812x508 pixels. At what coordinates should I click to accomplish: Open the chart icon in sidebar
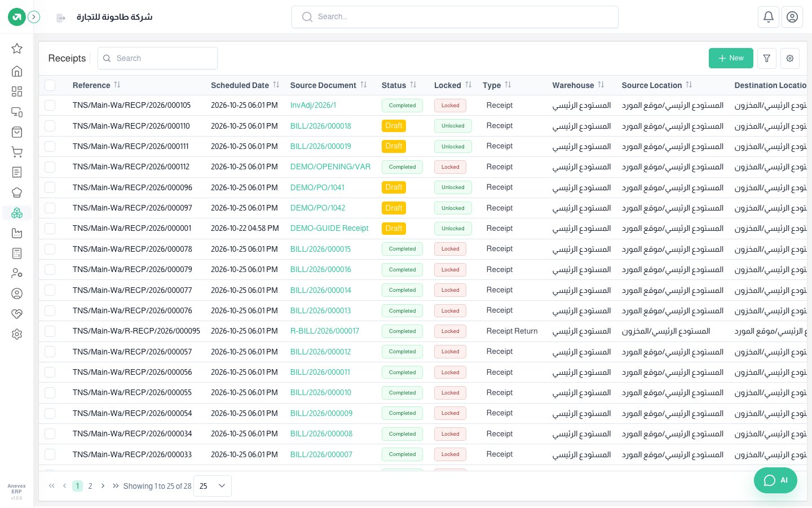(17, 233)
